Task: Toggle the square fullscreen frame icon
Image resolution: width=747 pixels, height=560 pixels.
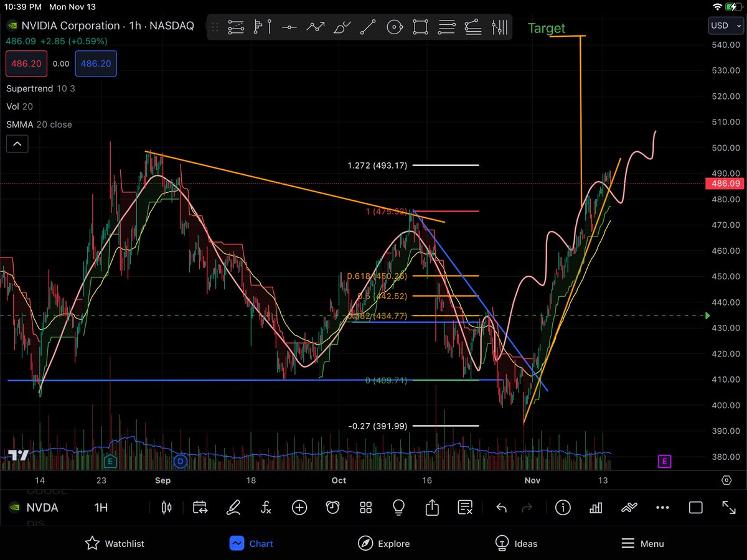Action: [695, 508]
